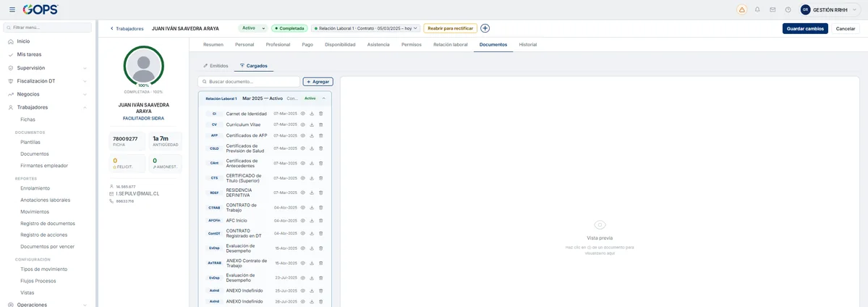Download the CONTRATO de Trabajo document
The height and width of the screenshot is (307, 868).
click(x=312, y=207)
